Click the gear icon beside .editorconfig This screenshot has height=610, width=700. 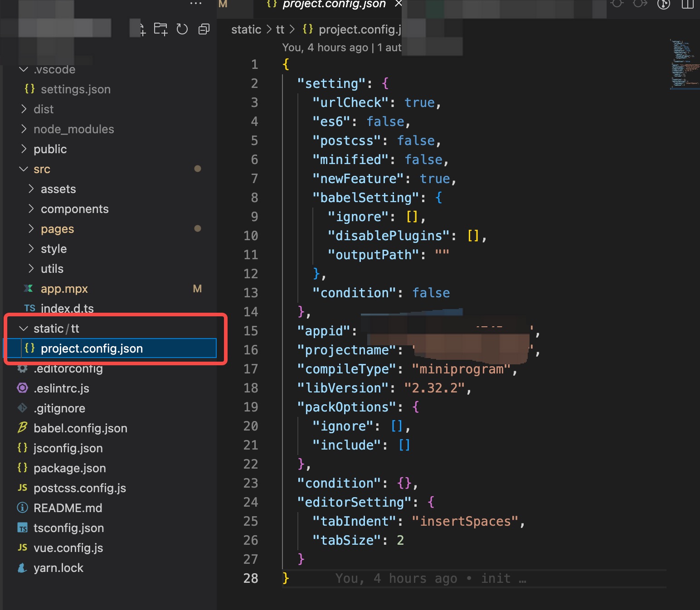pos(22,368)
